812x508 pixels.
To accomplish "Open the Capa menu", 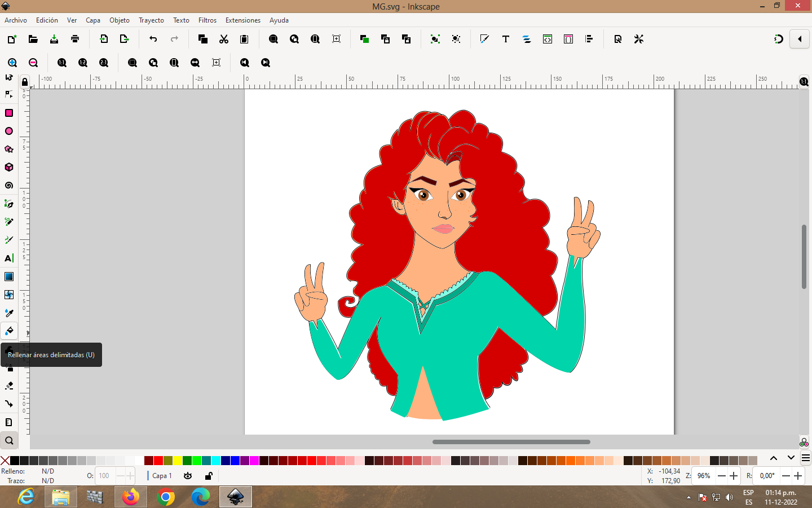I will pos(93,20).
